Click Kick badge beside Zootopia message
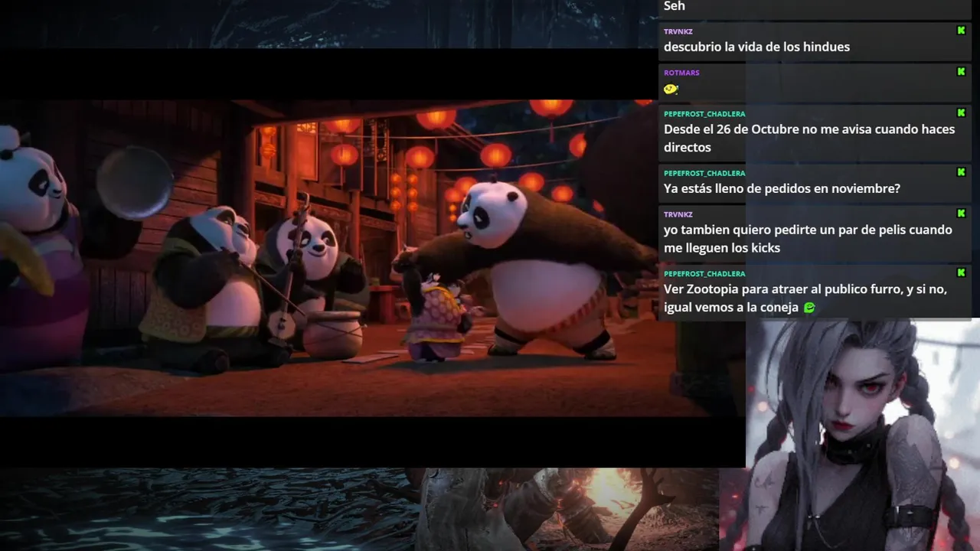Screen dimensions: 980x551 (x=961, y=272)
